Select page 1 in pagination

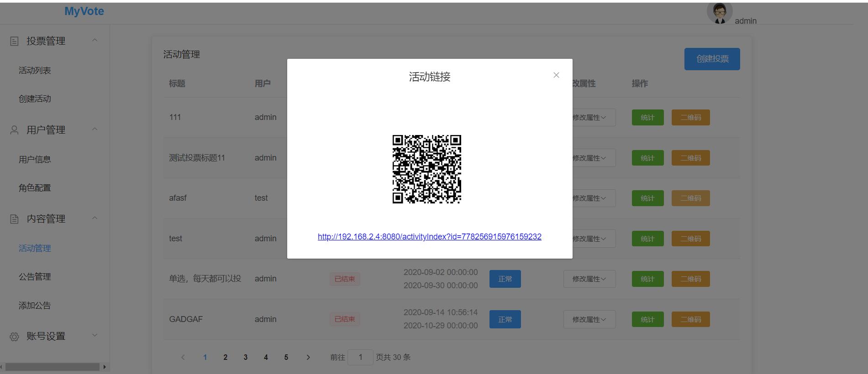click(x=205, y=357)
